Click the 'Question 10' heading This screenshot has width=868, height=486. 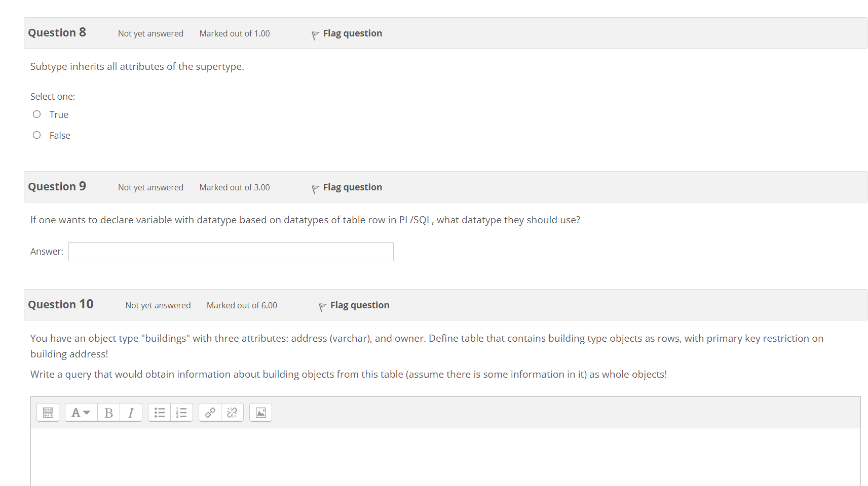[61, 304]
